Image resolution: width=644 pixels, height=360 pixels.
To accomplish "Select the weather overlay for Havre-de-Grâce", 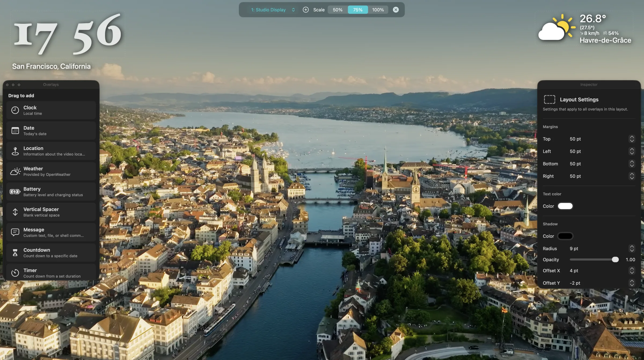I will tap(586, 29).
